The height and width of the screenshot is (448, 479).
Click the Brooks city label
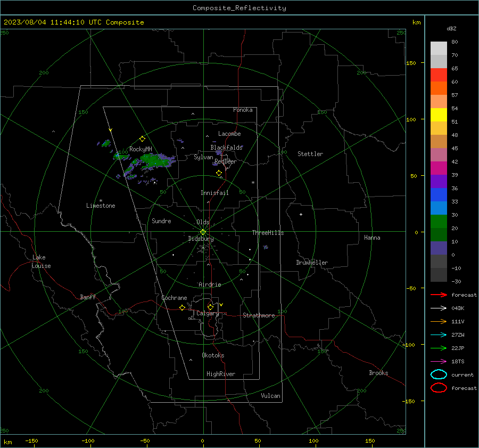[x=378, y=373]
